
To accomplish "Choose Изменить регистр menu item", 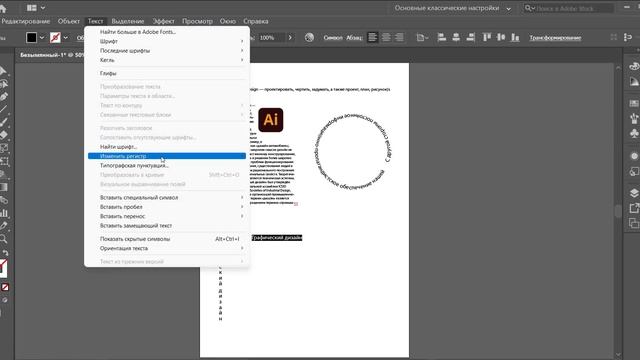I will (167, 156).
